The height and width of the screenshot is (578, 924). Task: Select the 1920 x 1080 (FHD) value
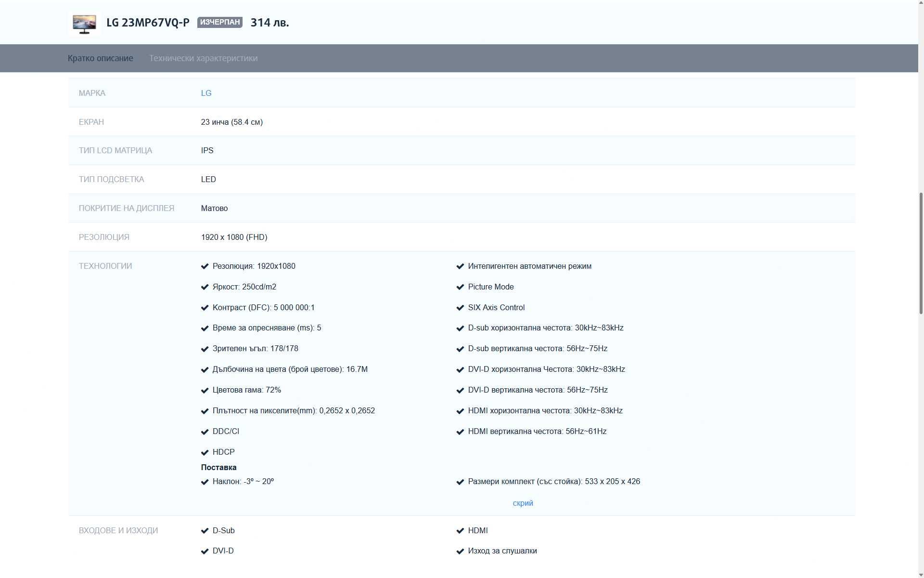[x=234, y=237]
